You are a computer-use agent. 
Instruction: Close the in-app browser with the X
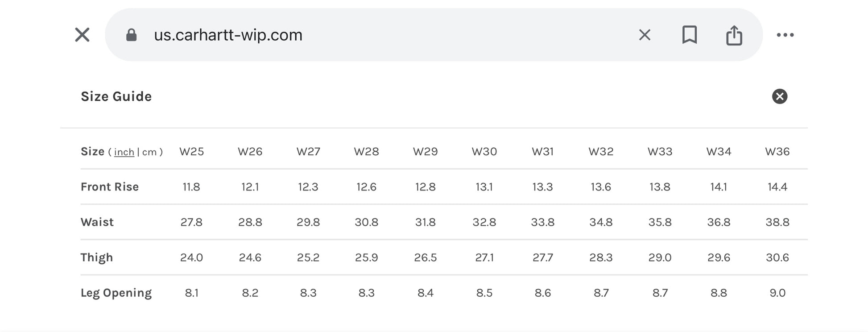pyautogui.click(x=82, y=35)
